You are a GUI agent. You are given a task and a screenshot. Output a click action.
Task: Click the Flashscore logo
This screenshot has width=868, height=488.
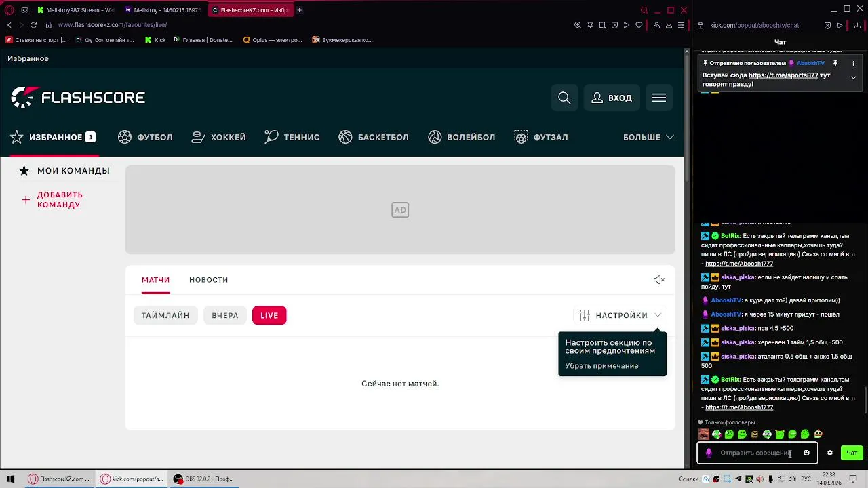pos(78,98)
